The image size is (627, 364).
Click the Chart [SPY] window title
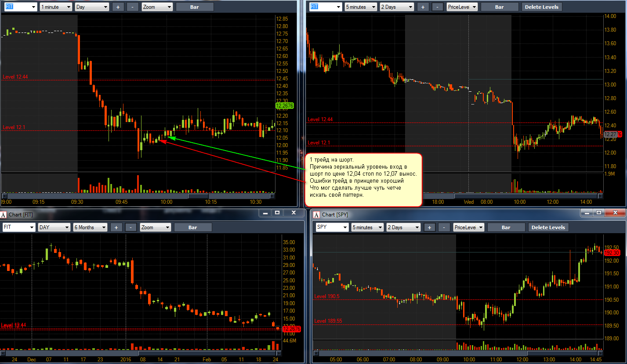click(x=335, y=215)
